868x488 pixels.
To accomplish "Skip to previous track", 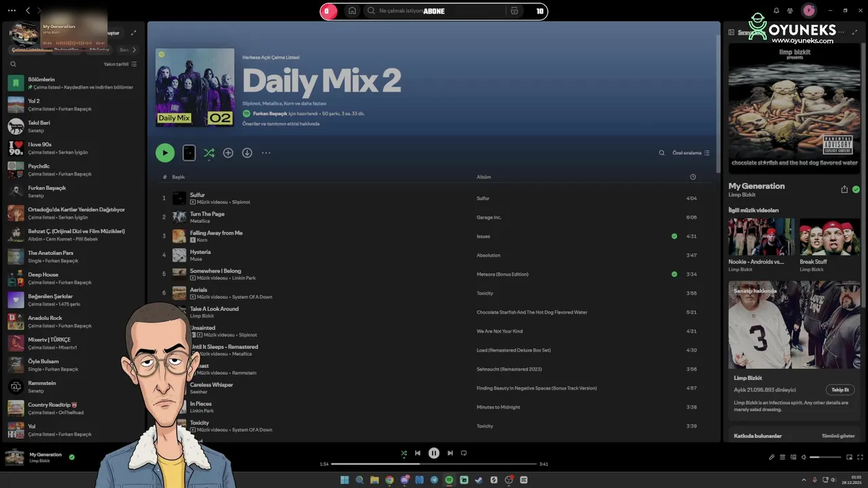I will 418,453.
